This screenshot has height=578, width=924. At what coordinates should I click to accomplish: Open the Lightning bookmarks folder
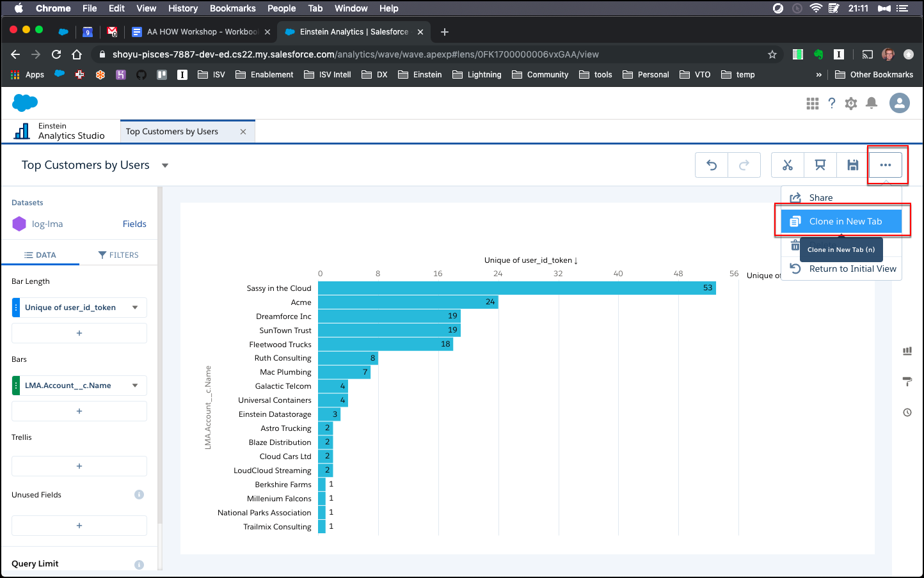click(x=477, y=75)
